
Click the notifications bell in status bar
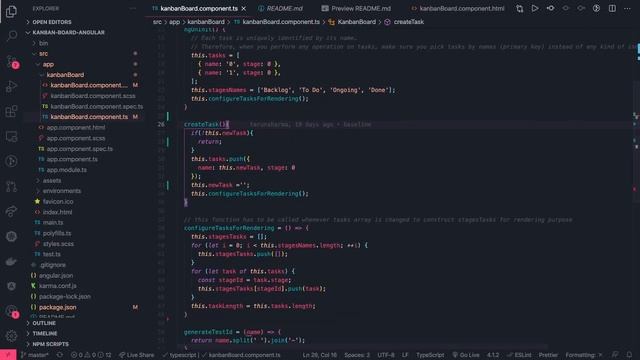[x=629, y=355]
